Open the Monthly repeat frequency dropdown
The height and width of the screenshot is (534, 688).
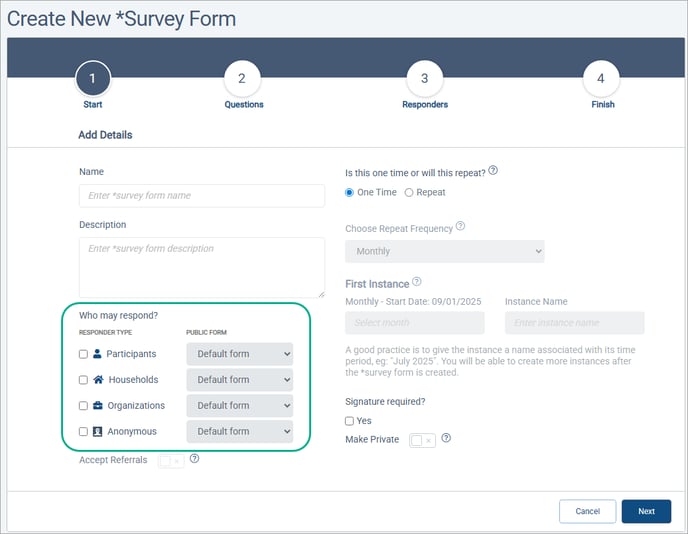coord(444,251)
